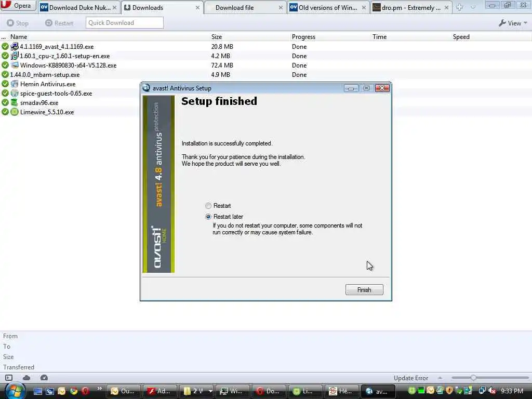Click the Windows-KB890830 file icon
532x399 pixels.
(x=15, y=65)
